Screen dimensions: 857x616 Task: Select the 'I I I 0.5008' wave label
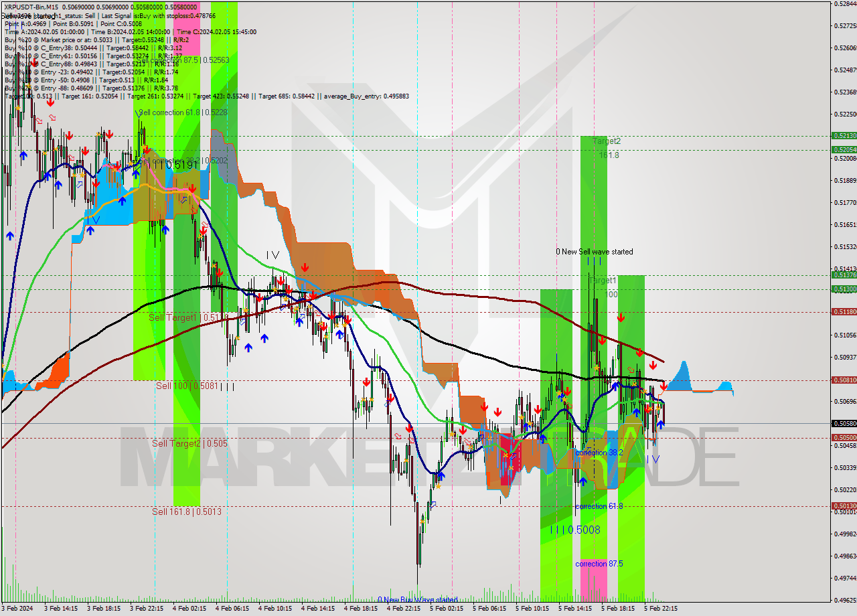point(575,530)
